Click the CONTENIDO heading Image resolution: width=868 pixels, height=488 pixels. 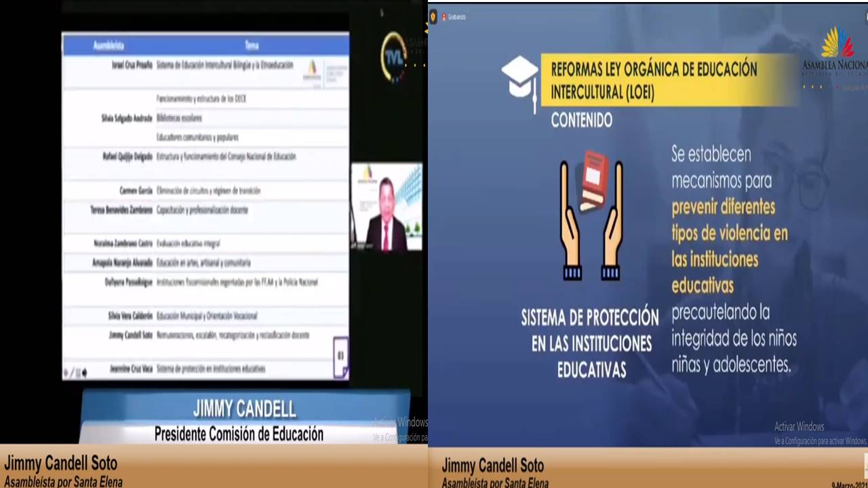581,121
